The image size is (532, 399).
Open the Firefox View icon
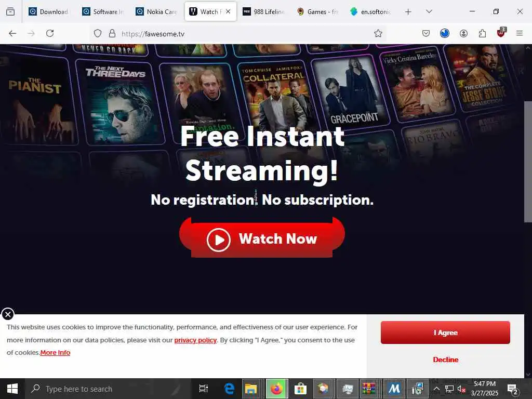[x=10, y=11]
